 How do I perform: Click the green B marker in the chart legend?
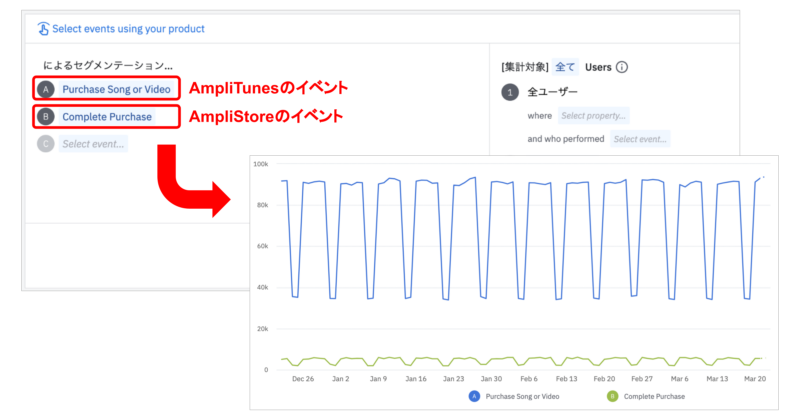point(613,397)
